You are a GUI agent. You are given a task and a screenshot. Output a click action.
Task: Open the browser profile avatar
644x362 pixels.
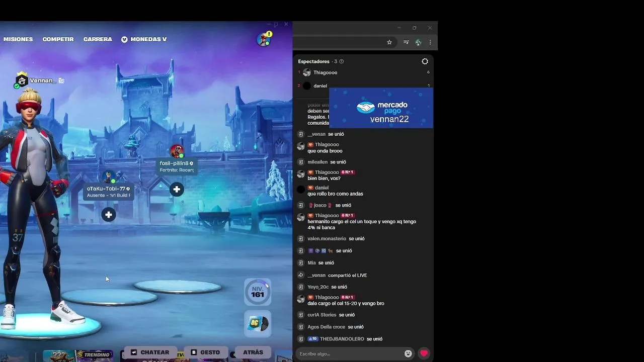418,42
